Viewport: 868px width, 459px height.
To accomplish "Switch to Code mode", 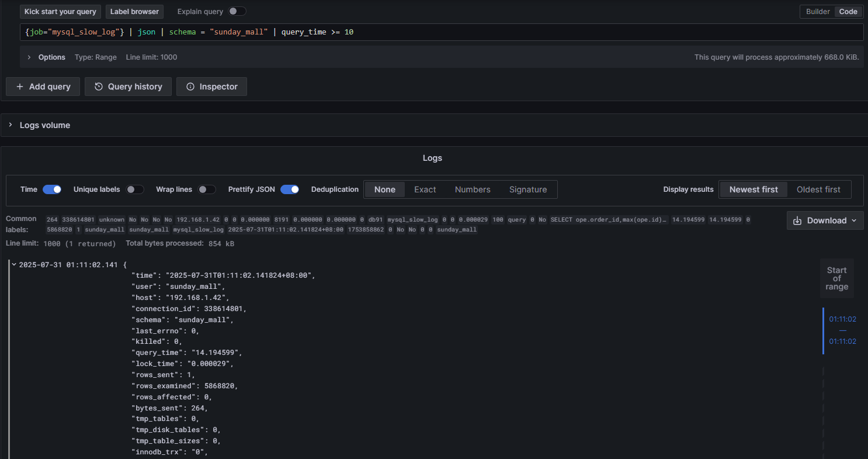I will (848, 12).
